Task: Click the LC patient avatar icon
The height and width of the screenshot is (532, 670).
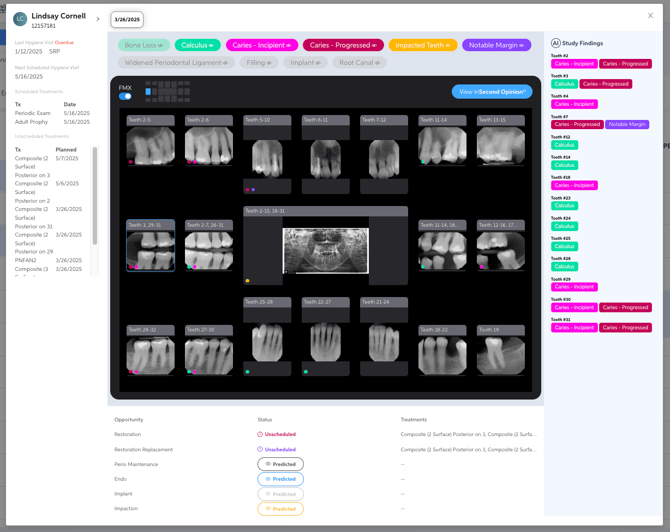Action: pyautogui.click(x=20, y=19)
